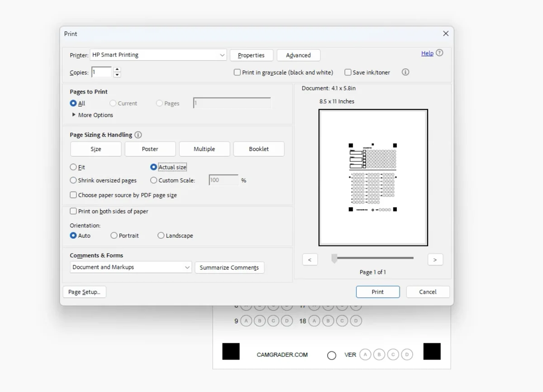Select the Custom Scale option
The height and width of the screenshot is (392, 543).
[x=153, y=180]
